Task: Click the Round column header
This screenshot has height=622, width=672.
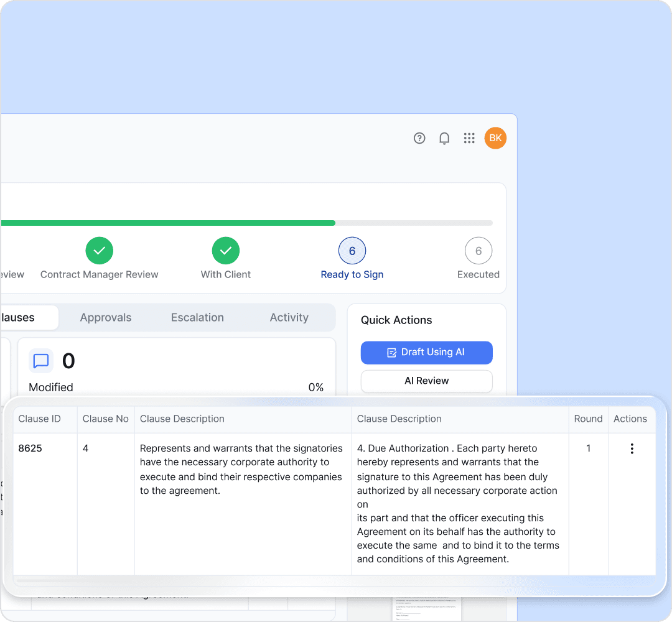Action: (589, 419)
